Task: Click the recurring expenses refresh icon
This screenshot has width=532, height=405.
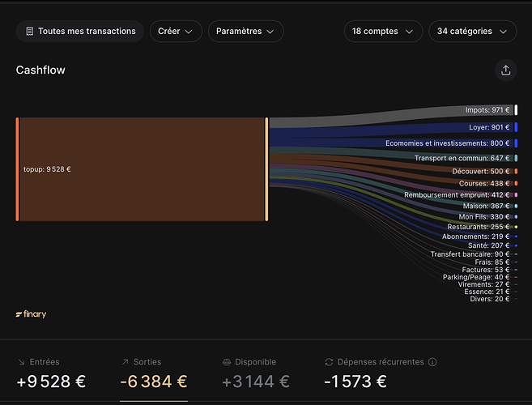Action: (x=328, y=362)
